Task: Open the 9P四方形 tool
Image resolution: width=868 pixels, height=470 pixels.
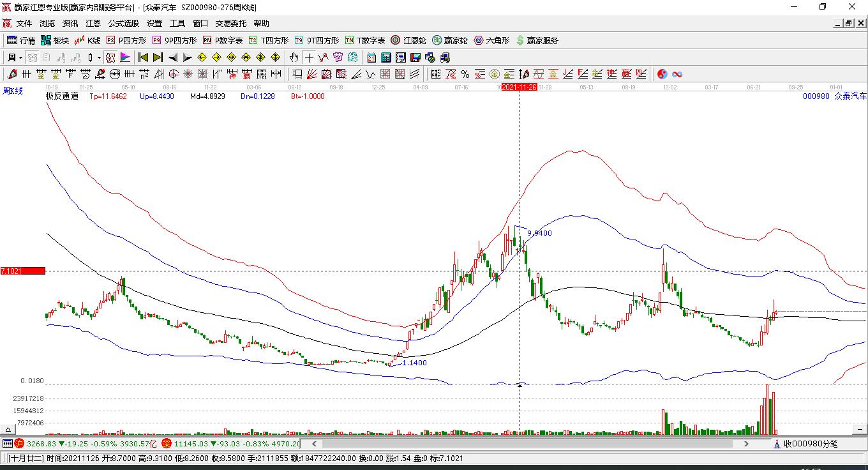Action: click(174, 40)
